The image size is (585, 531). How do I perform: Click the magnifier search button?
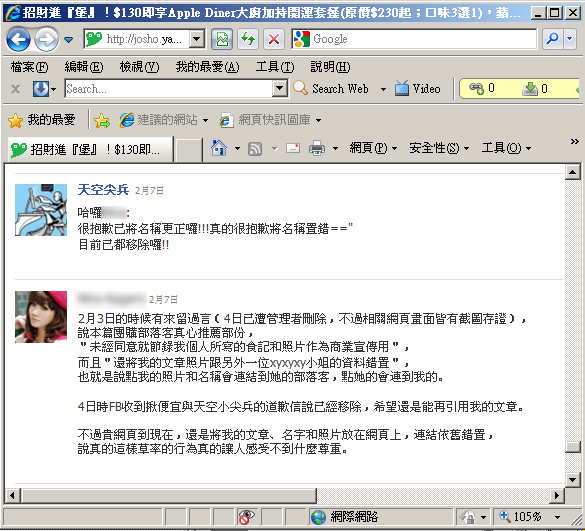click(x=552, y=39)
